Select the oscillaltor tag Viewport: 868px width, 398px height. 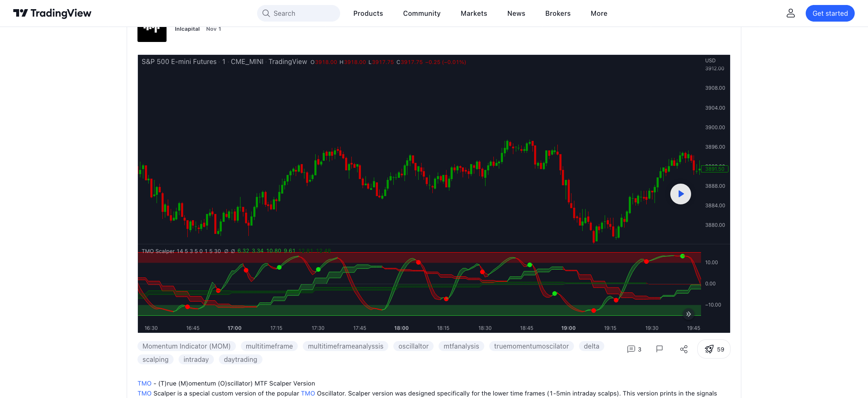(414, 346)
